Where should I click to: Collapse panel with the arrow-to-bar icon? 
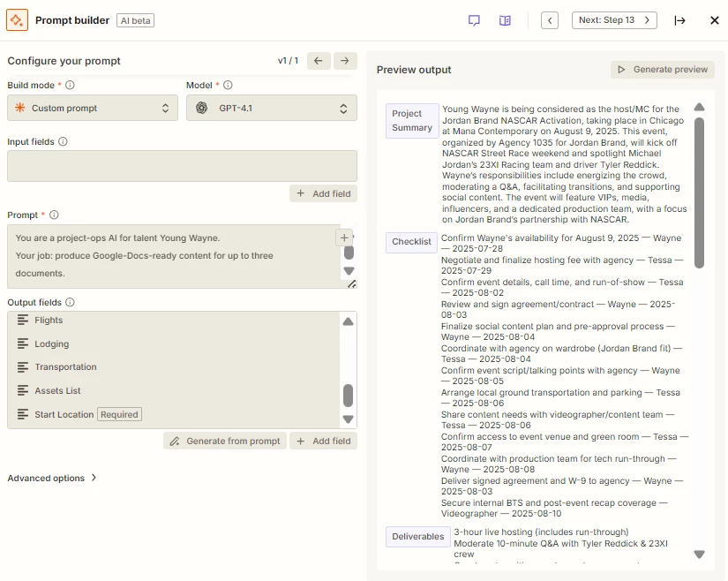tap(679, 20)
